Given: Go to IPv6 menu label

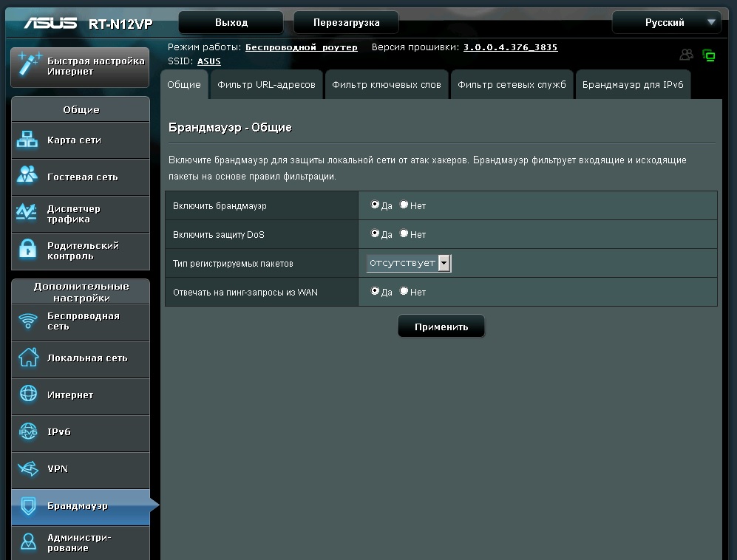Looking at the screenshot, I should 58,431.
